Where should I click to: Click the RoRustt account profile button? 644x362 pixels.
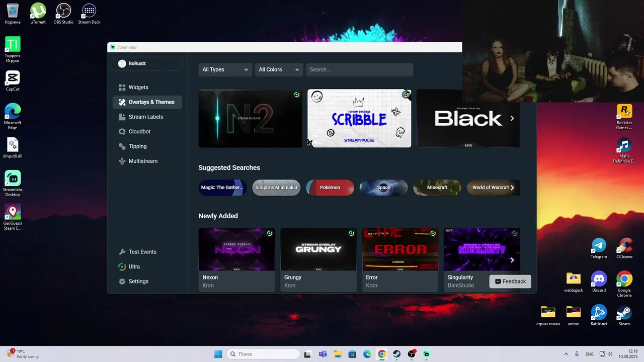[147, 63]
